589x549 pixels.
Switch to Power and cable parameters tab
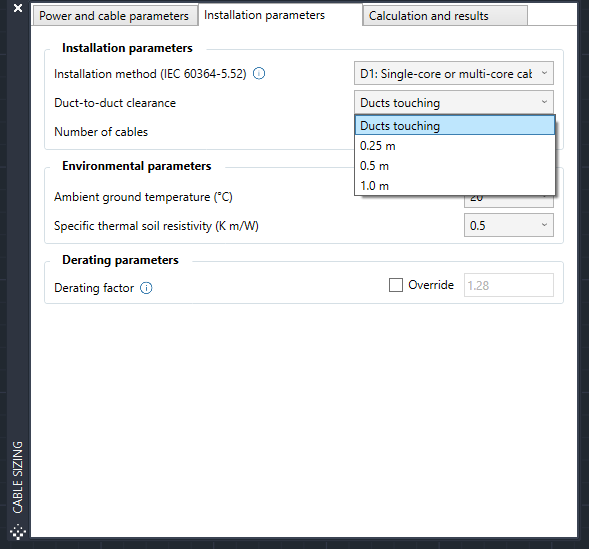[x=115, y=15]
